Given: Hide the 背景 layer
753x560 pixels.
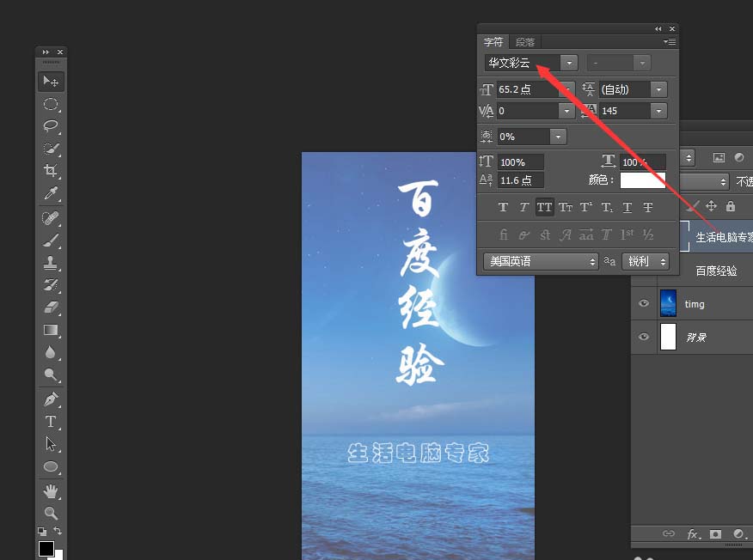Looking at the screenshot, I should point(644,337).
